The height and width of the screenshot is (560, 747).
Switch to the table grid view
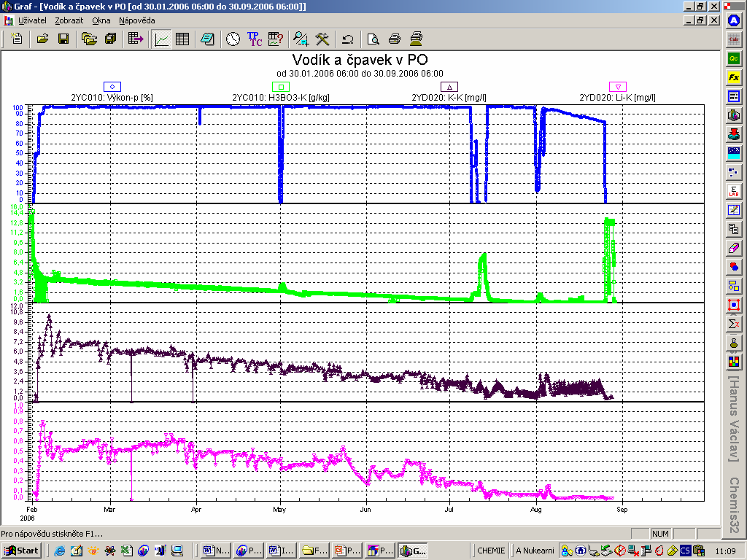pyautogui.click(x=182, y=39)
